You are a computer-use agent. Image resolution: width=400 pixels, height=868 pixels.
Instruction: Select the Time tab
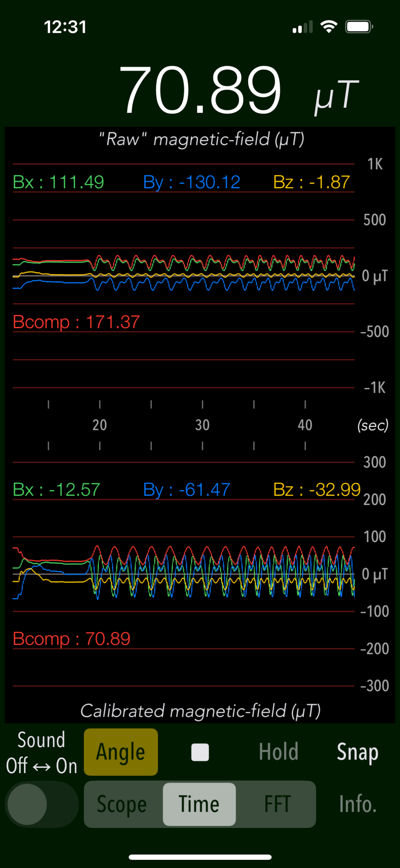199,804
